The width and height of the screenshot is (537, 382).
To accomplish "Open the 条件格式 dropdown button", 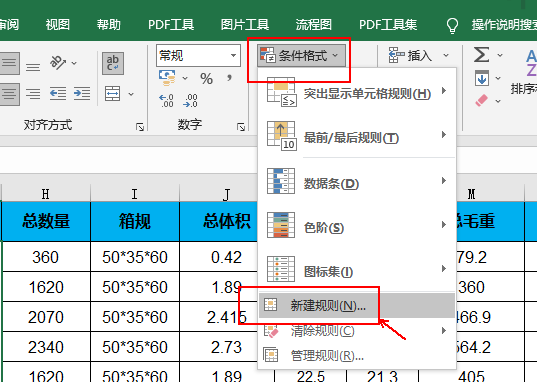I will click(301, 55).
